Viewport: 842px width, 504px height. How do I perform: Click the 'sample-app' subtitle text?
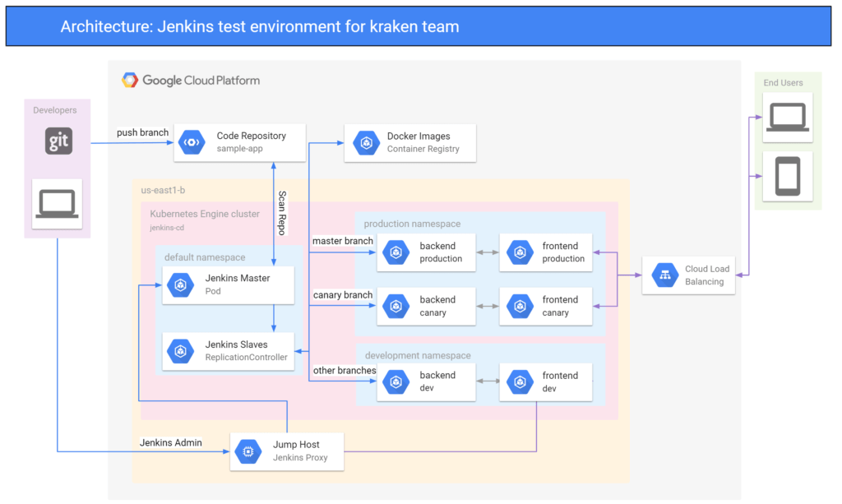coord(239,149)
